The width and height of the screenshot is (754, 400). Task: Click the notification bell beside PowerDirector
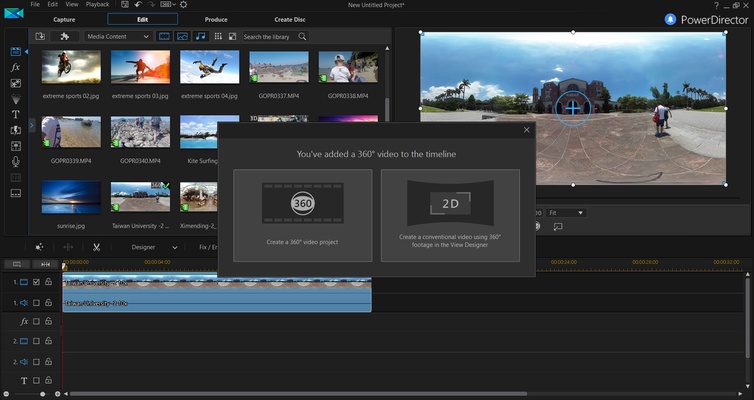click(669, 19)
